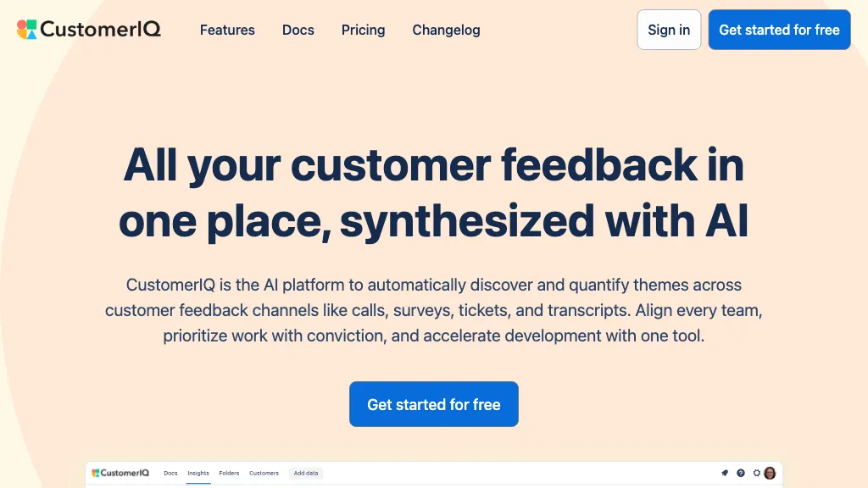Image resolution: width=868 pixels, height=488 pixels.
Task: Open the settings gear in the app preview
Action: point(756,473)
